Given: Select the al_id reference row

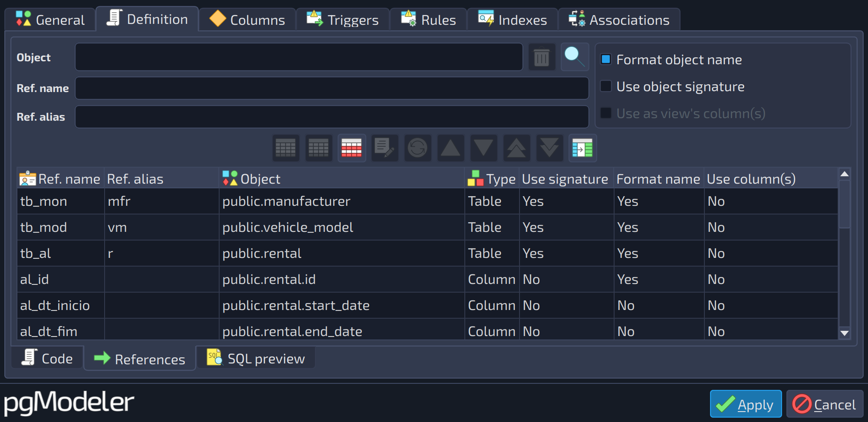Looking at the screenshot, I should tap(427, 279).
